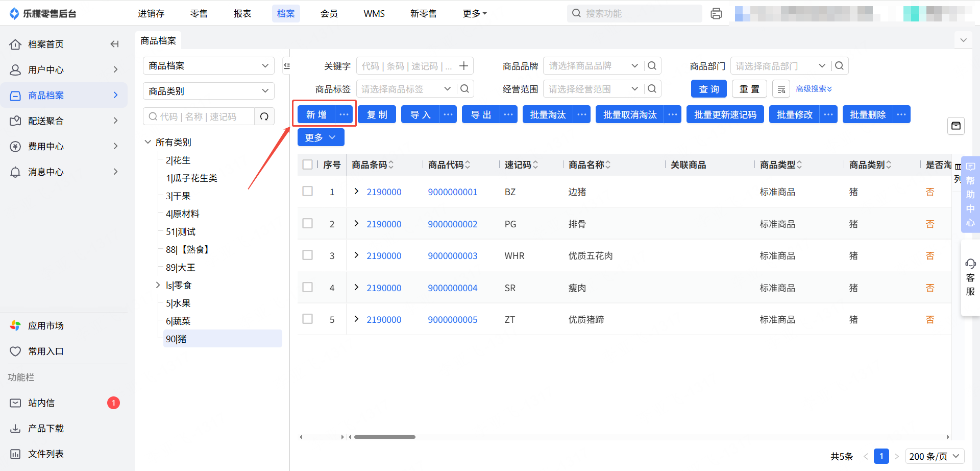Screen dimensions: 980x471
Task: Click the plus icon in keyword field
Action: point(463,66)
